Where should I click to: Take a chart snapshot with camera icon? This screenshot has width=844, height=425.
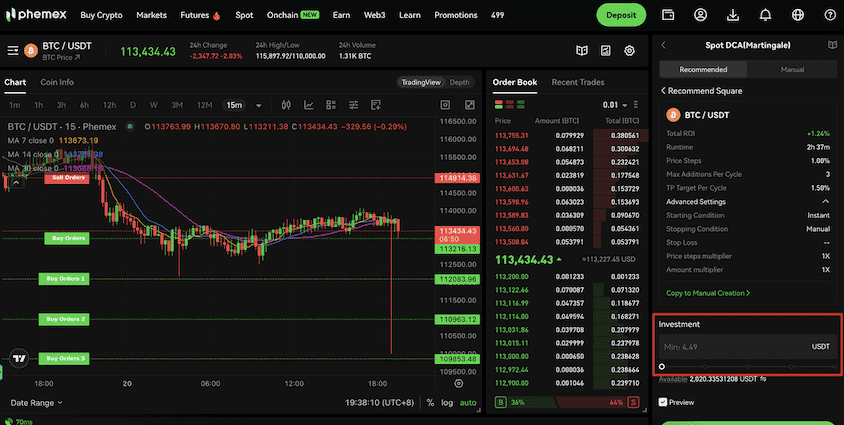(445, 105)
